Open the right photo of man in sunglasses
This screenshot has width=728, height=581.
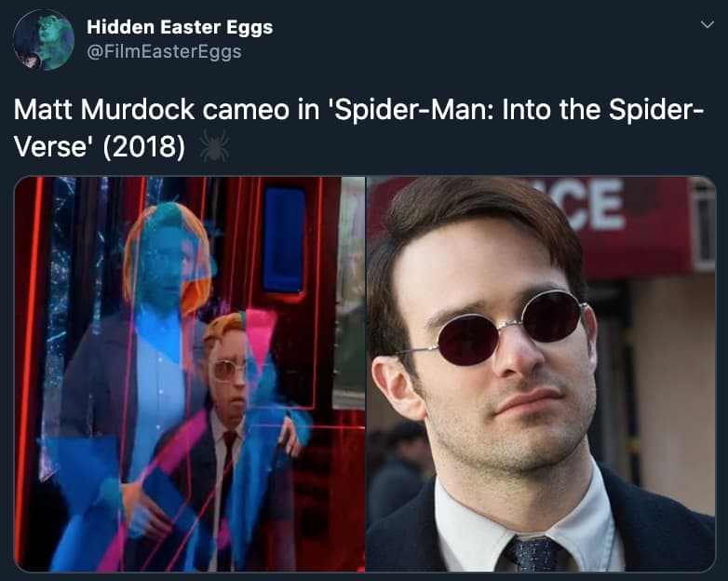[x=541, y=373]
